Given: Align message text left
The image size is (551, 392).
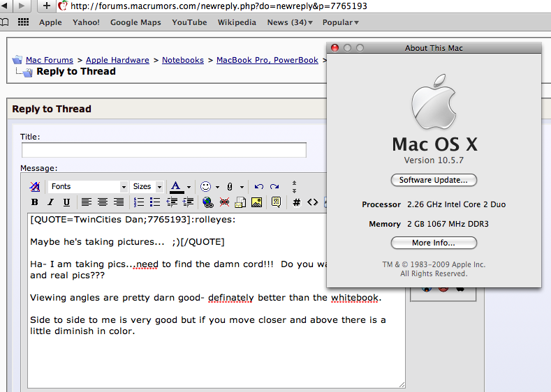Looking at the screenshot, I should point(87,202).
